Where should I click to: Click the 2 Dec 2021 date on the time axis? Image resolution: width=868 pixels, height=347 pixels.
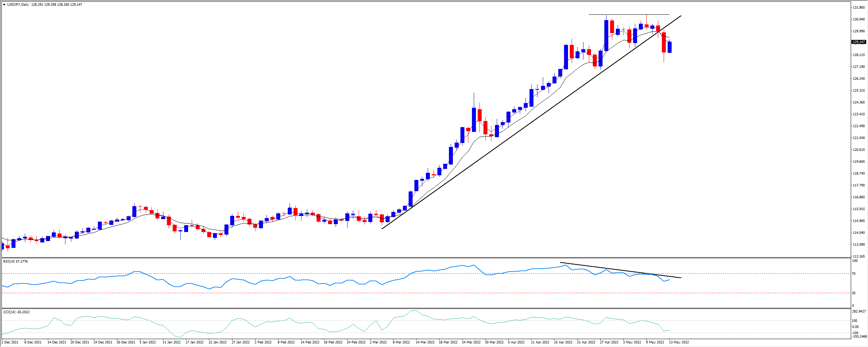[x=10, y=342]
